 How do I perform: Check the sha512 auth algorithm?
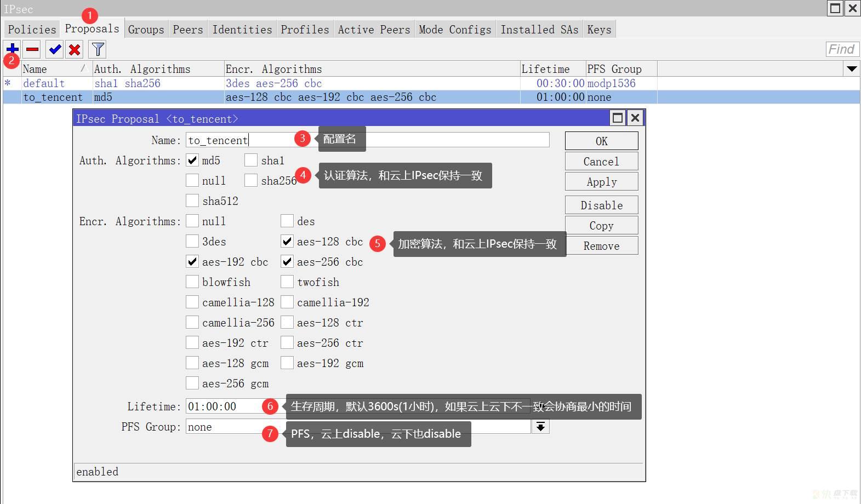point(192,201)
